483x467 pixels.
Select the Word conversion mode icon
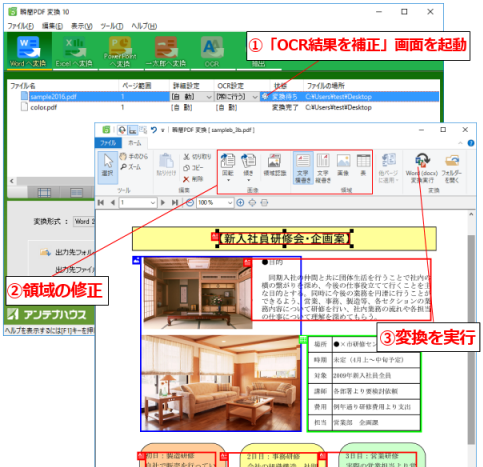pyautogui.click(x=28, y=51)
